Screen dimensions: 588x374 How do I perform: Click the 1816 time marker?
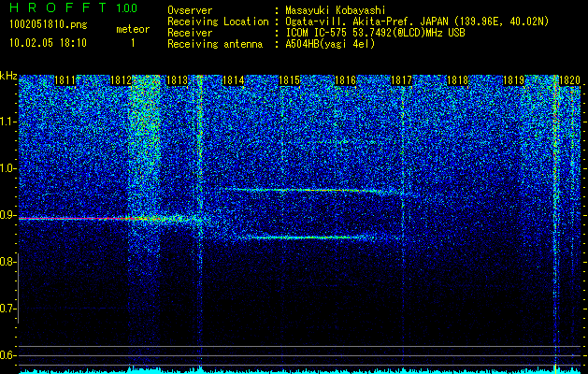345,80
